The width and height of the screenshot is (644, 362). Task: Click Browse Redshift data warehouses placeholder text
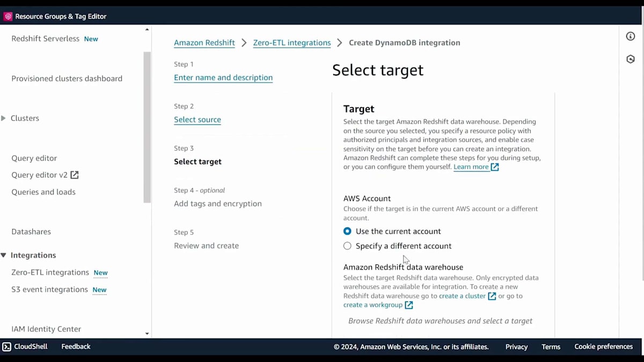pyautogui.click(x=440, y=321)
